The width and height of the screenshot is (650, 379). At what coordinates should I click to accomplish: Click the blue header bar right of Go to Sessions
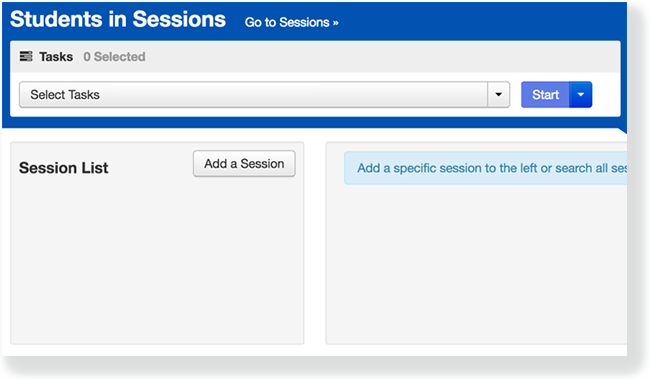click(x=481, y=22)
